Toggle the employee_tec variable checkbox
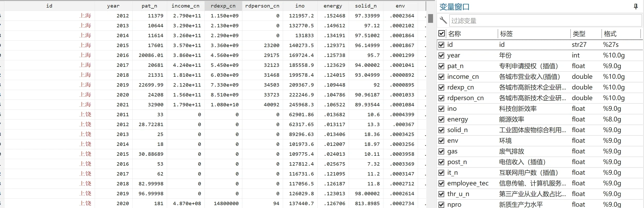 [441, 183]
